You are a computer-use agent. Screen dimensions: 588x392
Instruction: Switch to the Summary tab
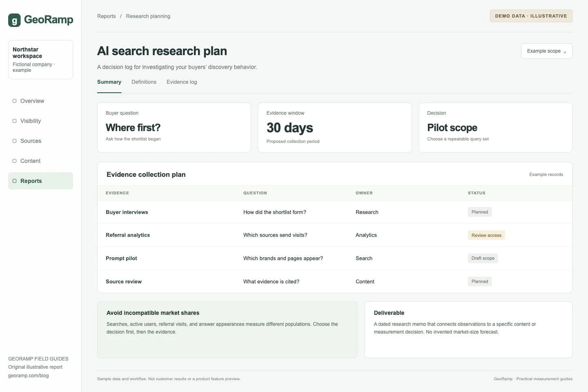pyautogui.click(x=109, y=82)
